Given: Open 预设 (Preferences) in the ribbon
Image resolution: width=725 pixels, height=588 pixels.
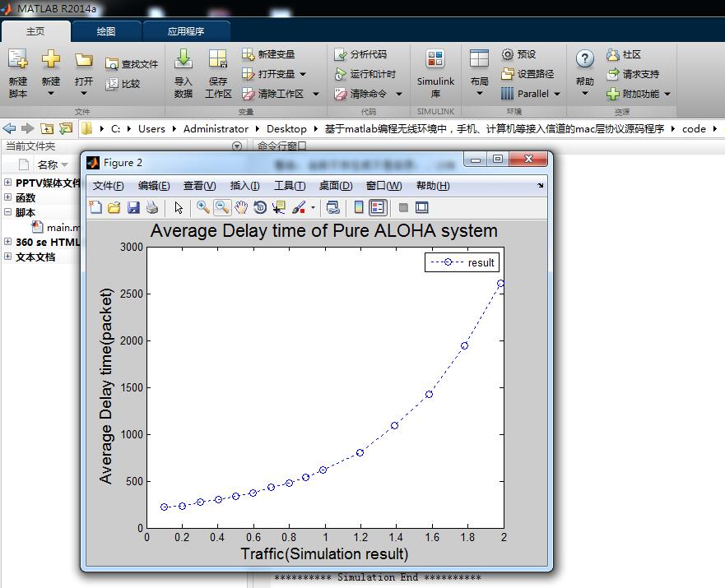Looking at the screenshot, I should pos(518,54).
